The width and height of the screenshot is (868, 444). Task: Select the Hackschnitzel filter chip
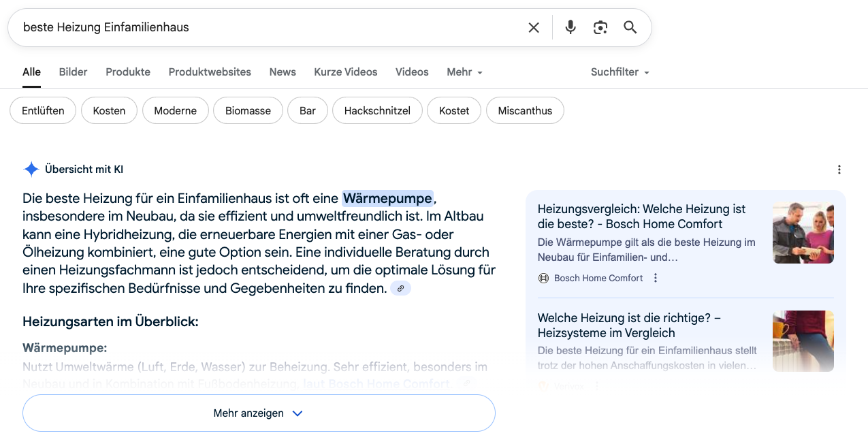click(x=377, y=111)
